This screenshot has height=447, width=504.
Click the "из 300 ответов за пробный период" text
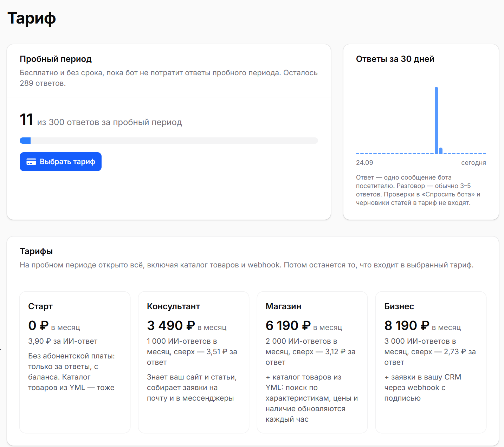point(110,122)
